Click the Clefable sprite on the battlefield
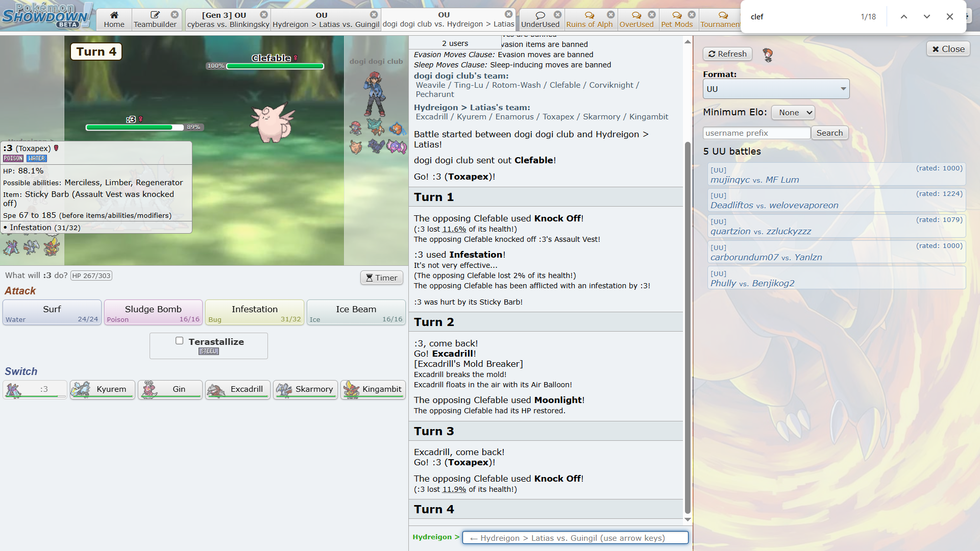Image resolution: width=980 pixels, height=551 pixels. pyautogui.click(x=272, y=122)
